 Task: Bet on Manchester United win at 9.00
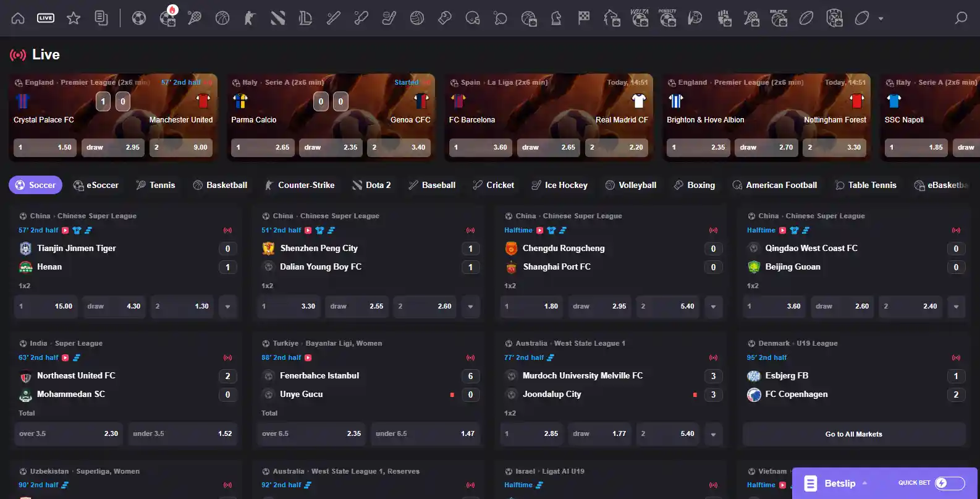[x=181, y=147]
